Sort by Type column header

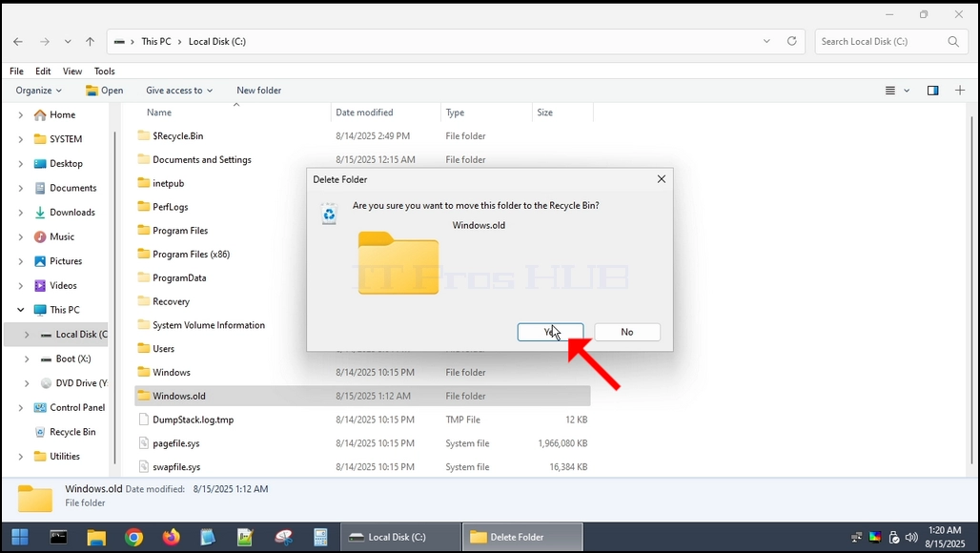click(x=455, y=113)
